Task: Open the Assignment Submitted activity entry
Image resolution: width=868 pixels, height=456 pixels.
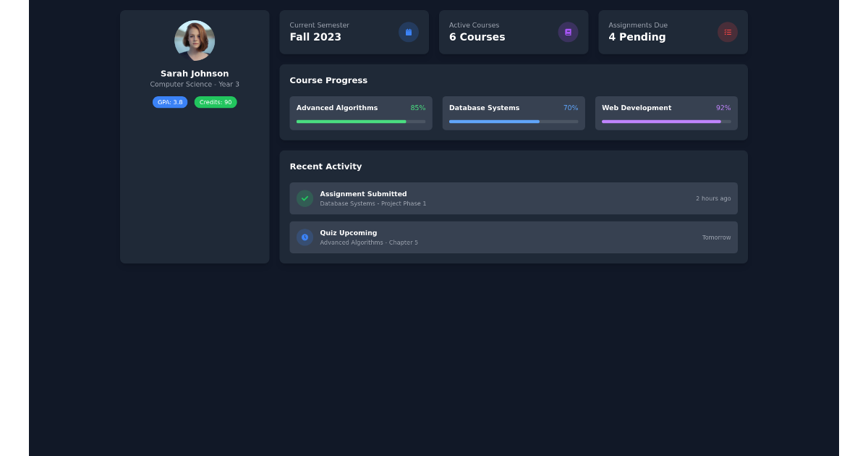Action: tap(514, 198)
